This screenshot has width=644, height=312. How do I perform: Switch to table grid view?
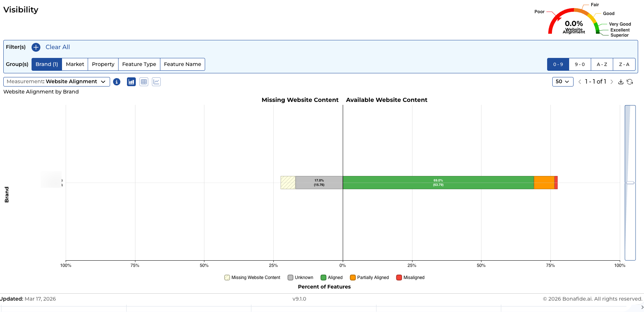click(144, 82)
